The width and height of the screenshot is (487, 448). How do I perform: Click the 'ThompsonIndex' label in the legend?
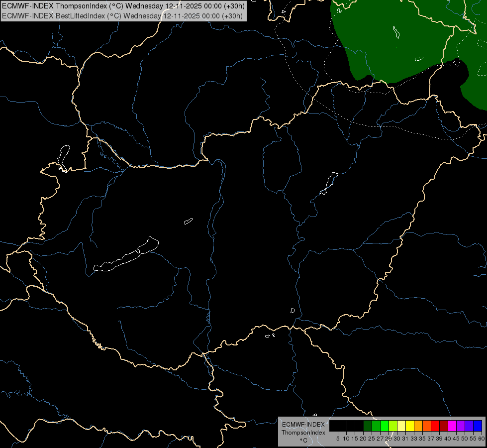click(x=303, y=433)
